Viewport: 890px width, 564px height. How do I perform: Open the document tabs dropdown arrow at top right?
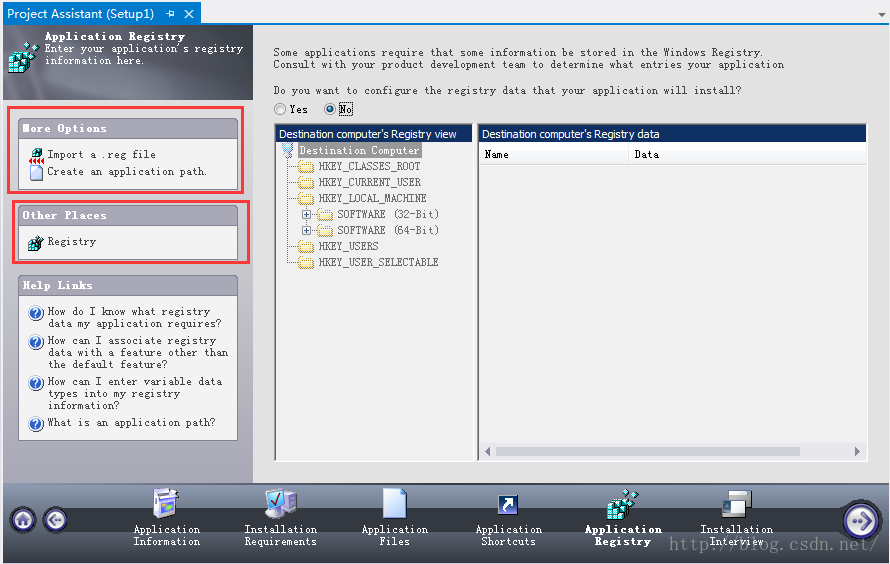pos(881,15)
